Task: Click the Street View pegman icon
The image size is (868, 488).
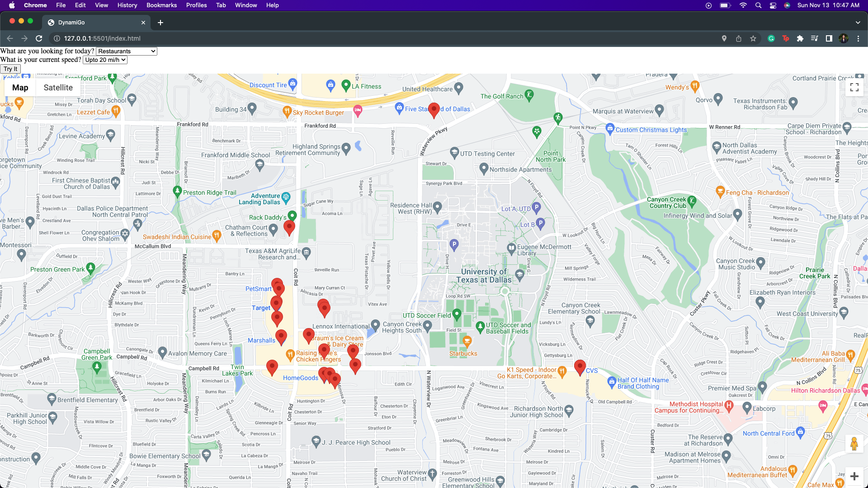Action: point(854,444)
